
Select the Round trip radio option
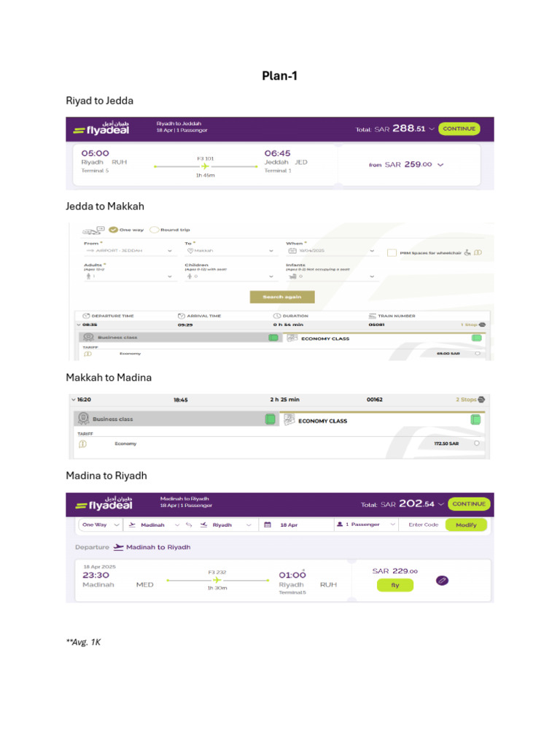(x=155, y=230)
